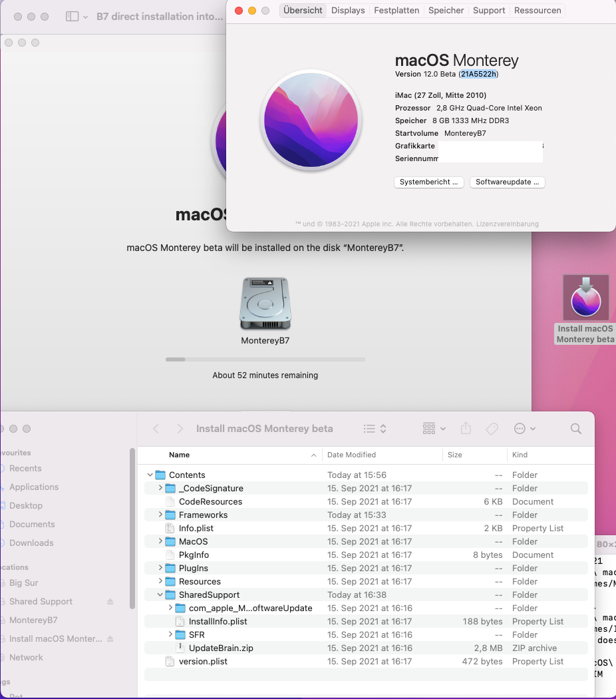
Task: Sort the file list by Size column
Action: pos(475,455)
